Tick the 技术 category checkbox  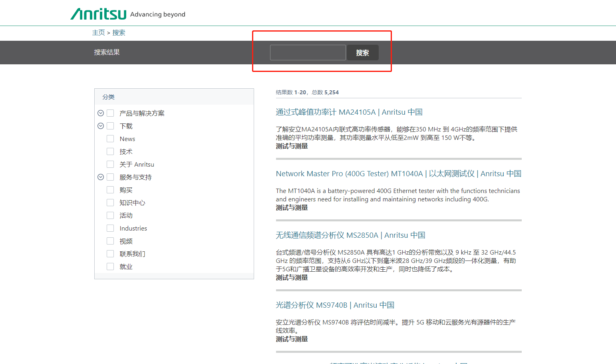(110, 151)
